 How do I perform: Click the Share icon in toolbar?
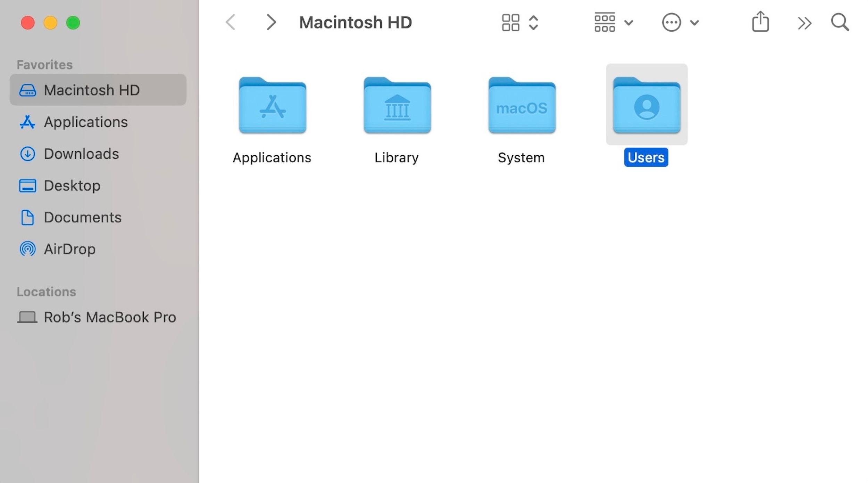tap(760, 22)
